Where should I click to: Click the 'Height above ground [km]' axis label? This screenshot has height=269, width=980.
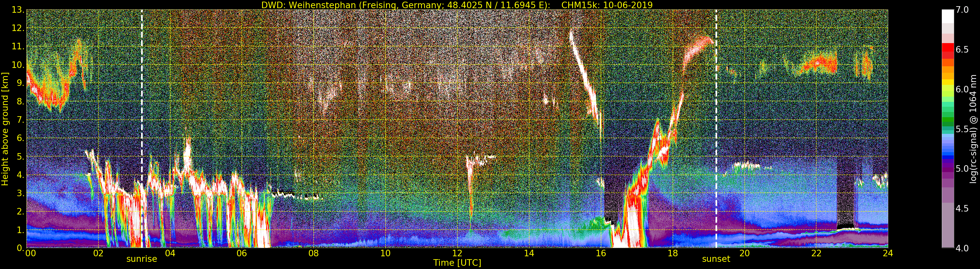pyautogui.click(x=5, y=128)
